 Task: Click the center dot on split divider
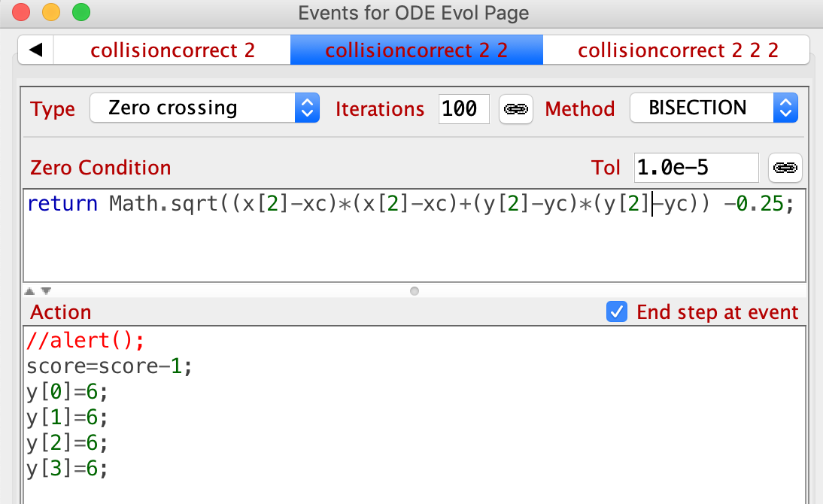pos(414,291)
